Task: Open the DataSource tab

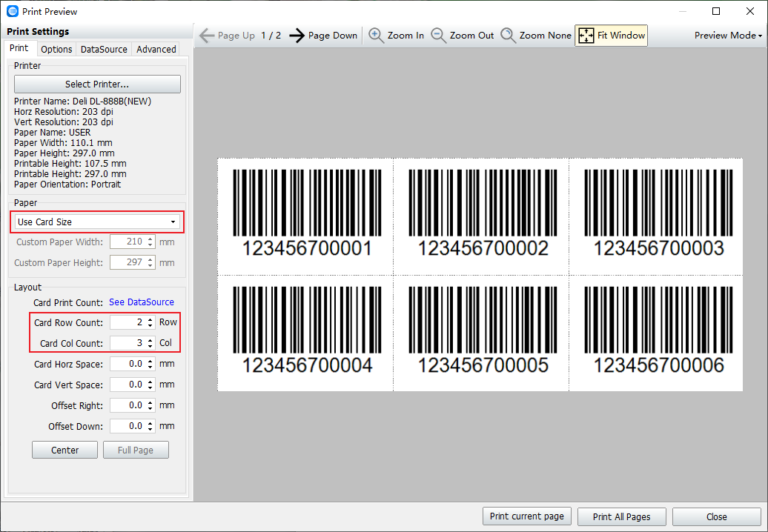Action: (104, 50)
